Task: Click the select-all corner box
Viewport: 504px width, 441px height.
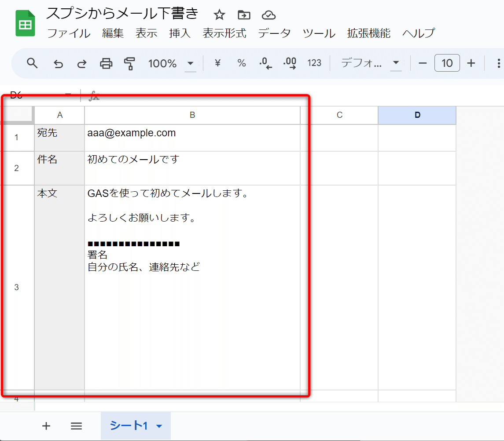Action: coord(17,115)
